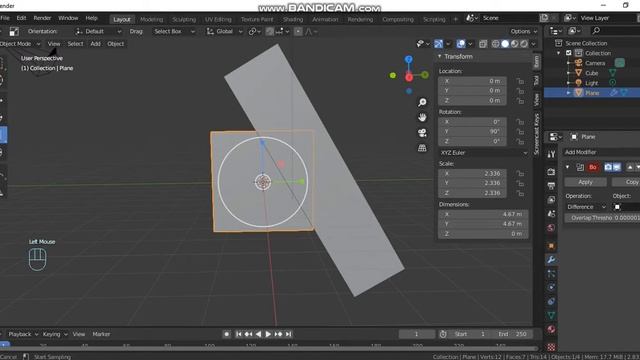This screenshot has height=360, width=640.
Task: Open the Difference operation dropdown
Action: click(x=586, y=207)
